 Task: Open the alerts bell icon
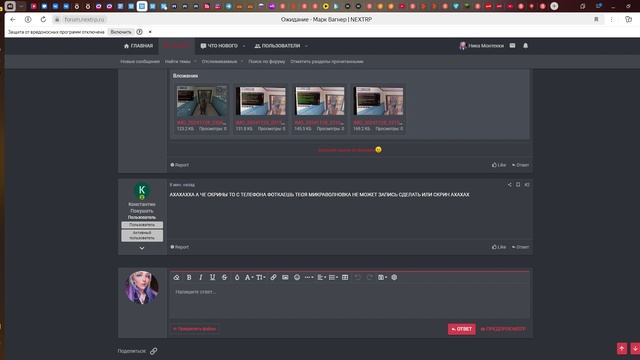tap(525, 46)
